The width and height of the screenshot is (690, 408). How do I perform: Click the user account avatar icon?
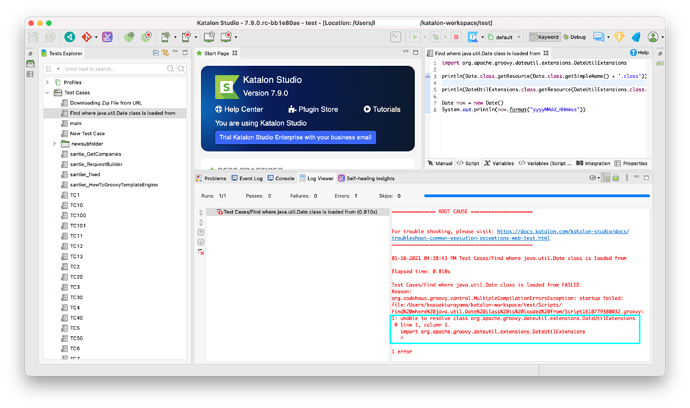pos(653,37)
